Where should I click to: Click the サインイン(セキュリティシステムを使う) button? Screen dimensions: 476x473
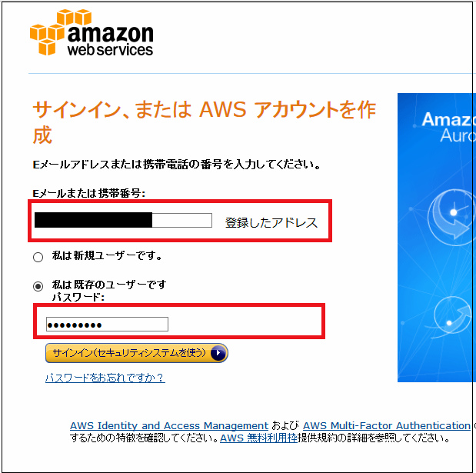(137, 353)
